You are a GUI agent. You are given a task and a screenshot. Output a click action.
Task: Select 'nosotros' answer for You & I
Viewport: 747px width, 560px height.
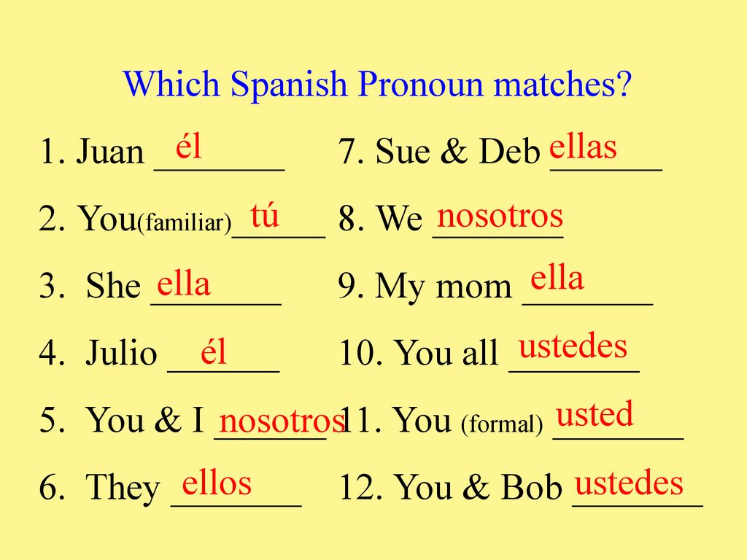click(x=282, y=421)
